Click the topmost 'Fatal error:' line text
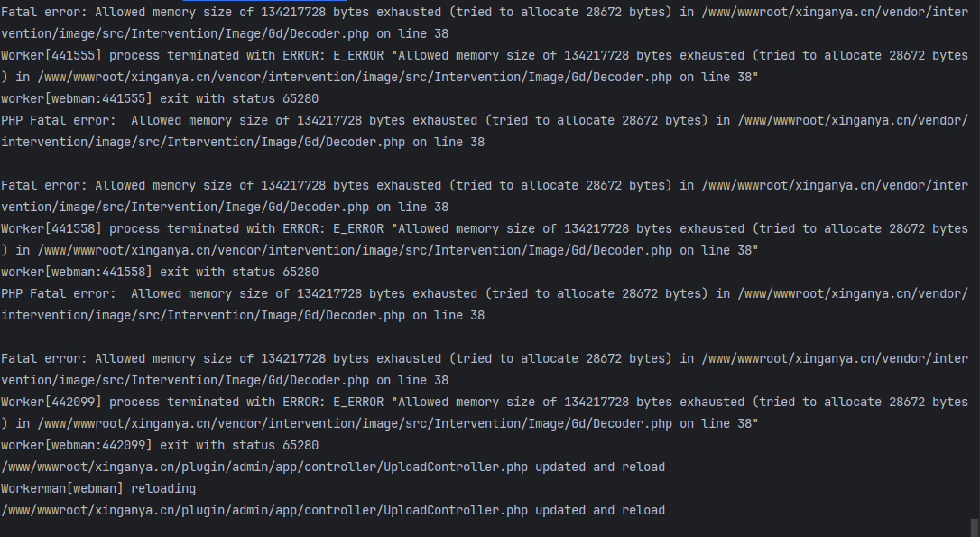 click(x=43, y=13)
